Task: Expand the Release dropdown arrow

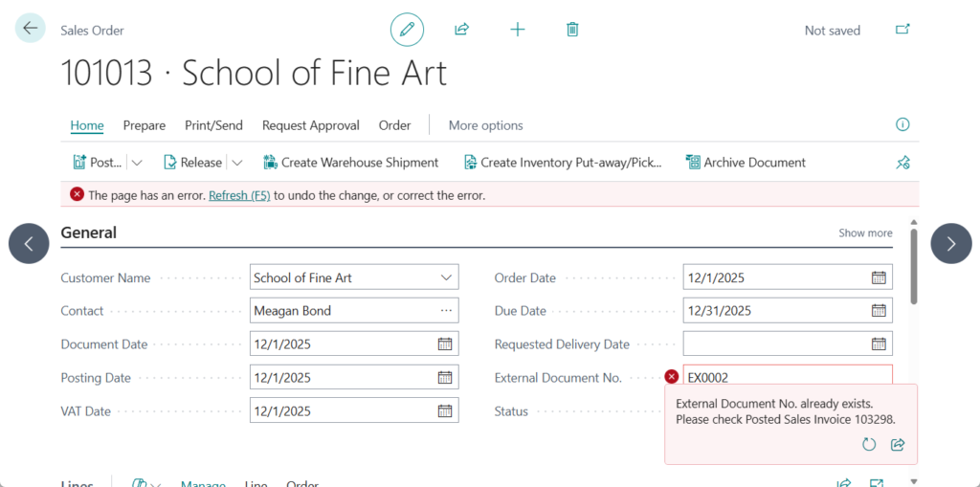Action: click(x=237, y=163)
